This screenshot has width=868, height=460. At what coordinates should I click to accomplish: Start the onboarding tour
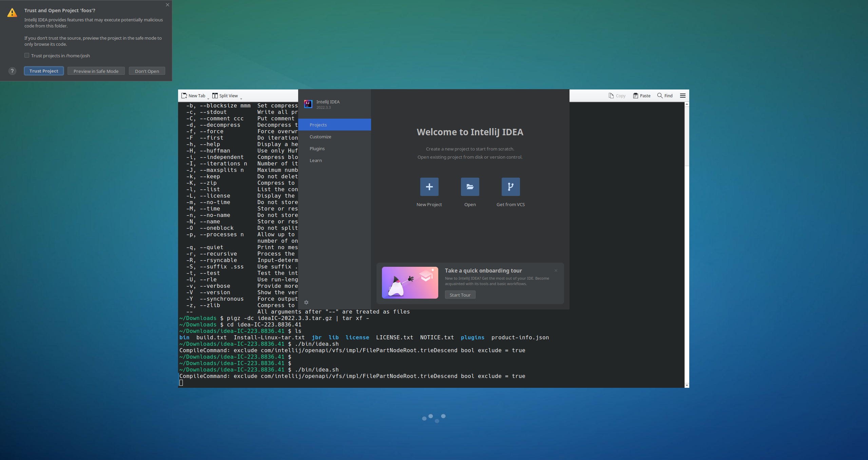point(460,295)
